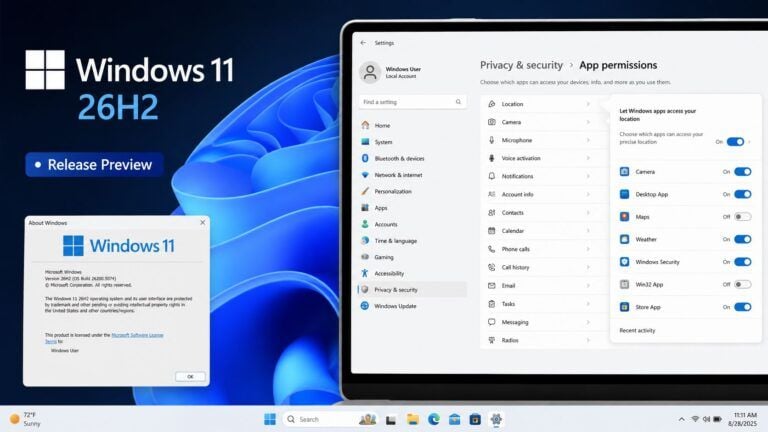Click the back arrow in Settings
This screenshot has width=768, height=432.
click(363, 43)
